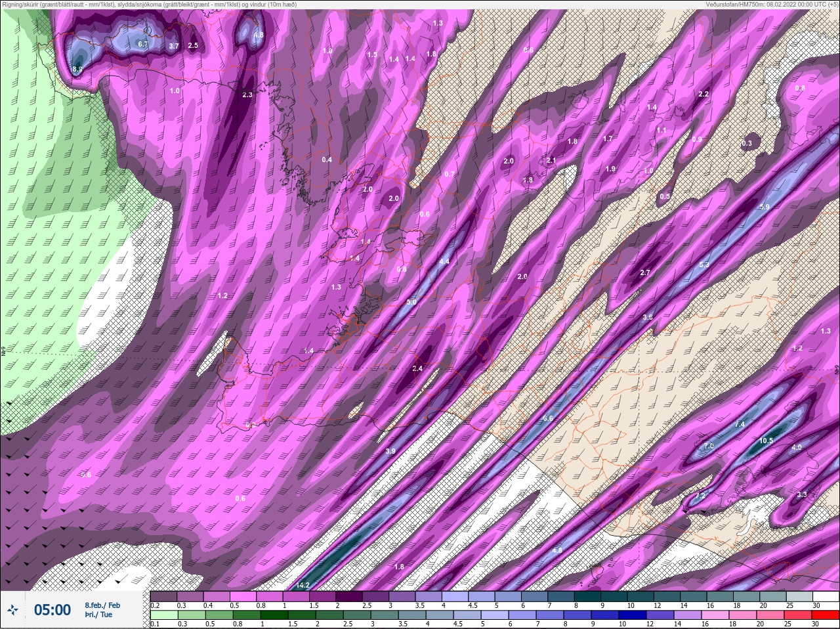
Task: Click the red 30 swatch in lower legend
Action: (826, 616)
